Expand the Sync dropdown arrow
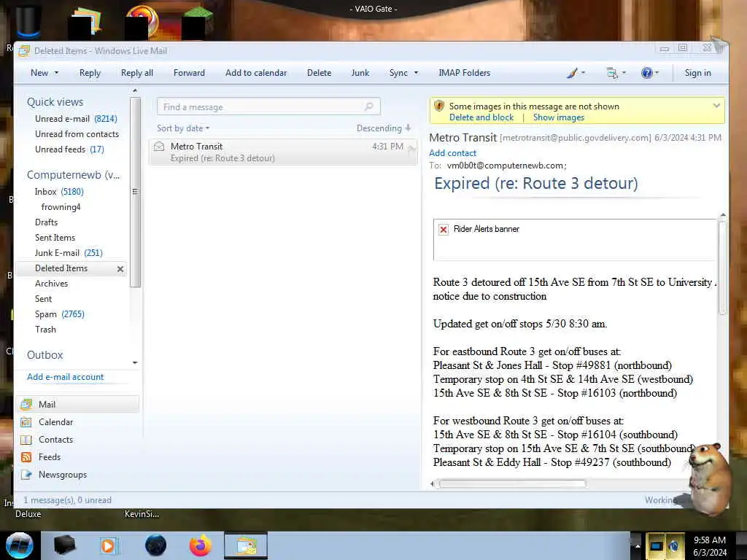 (x=416, y=73)
